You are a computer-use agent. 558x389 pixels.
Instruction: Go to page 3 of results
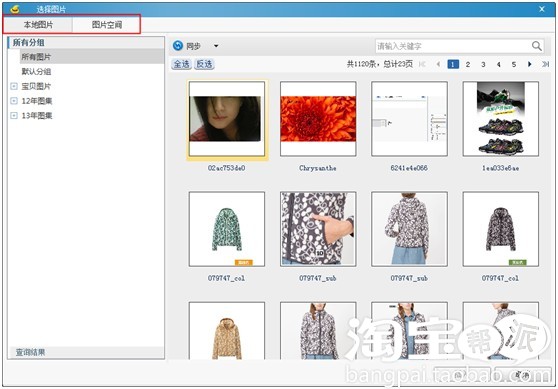[483, 64]
